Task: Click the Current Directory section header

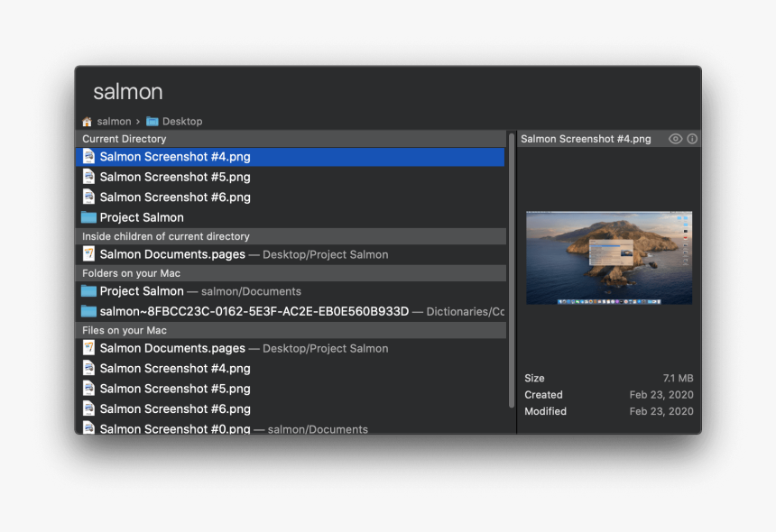Action: pos(291,139)
